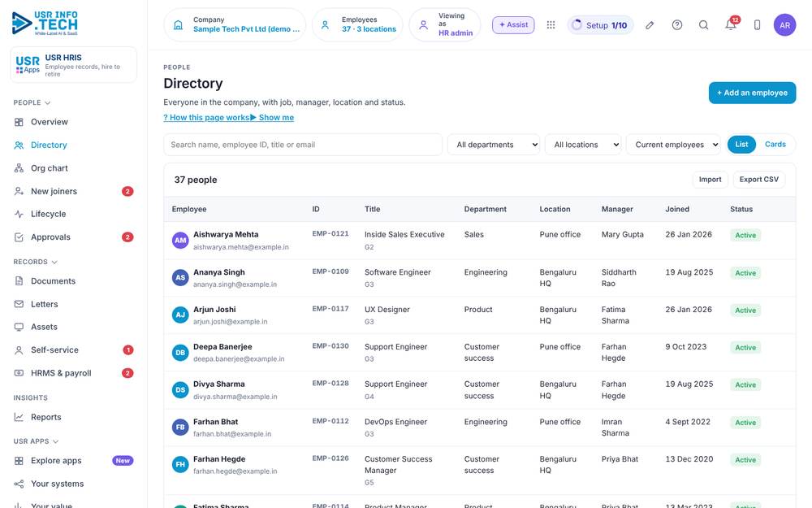Open Ananya Singh's employee row name
This screenshot has width=812, height=508.
[x=219, y=272]
